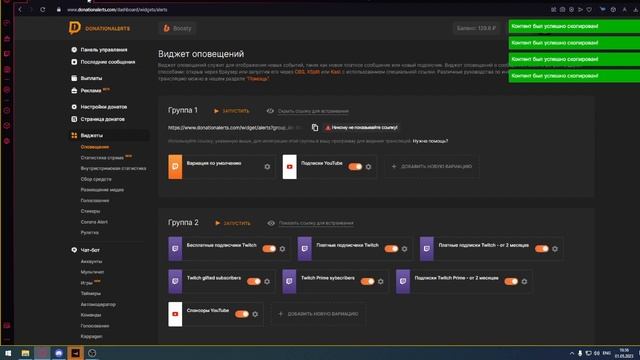The image size is (640, 360).
Task: Click the Виджеты grid icon
Action: [x=74, y=136]
